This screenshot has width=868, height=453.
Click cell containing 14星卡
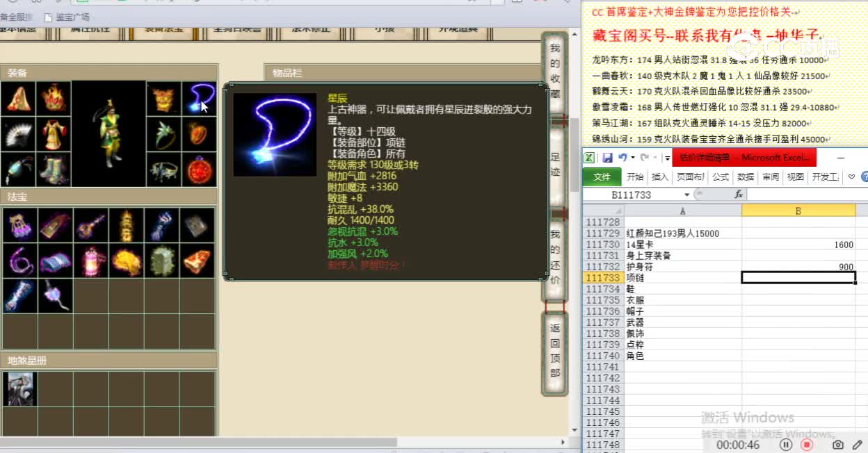click(x=683, y=245)
